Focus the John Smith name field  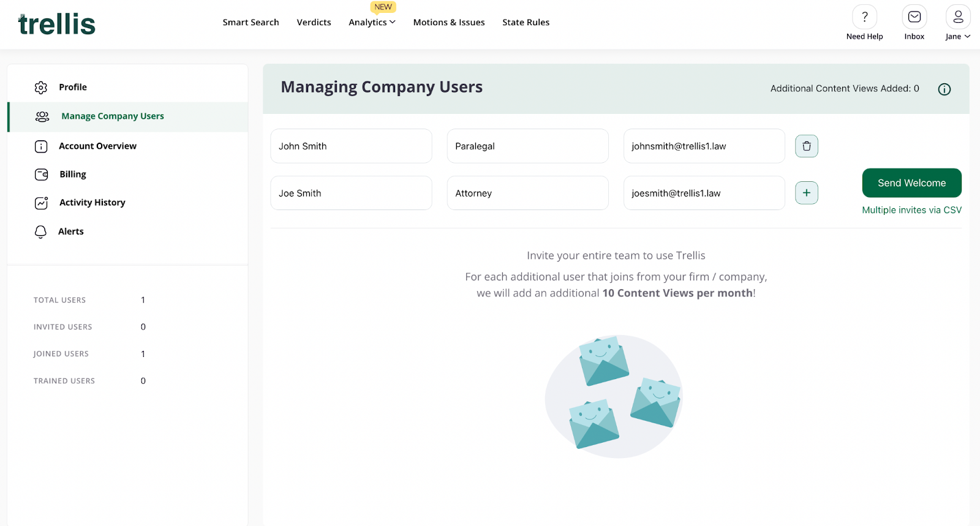pyautogui.click(x=351, y=146)
